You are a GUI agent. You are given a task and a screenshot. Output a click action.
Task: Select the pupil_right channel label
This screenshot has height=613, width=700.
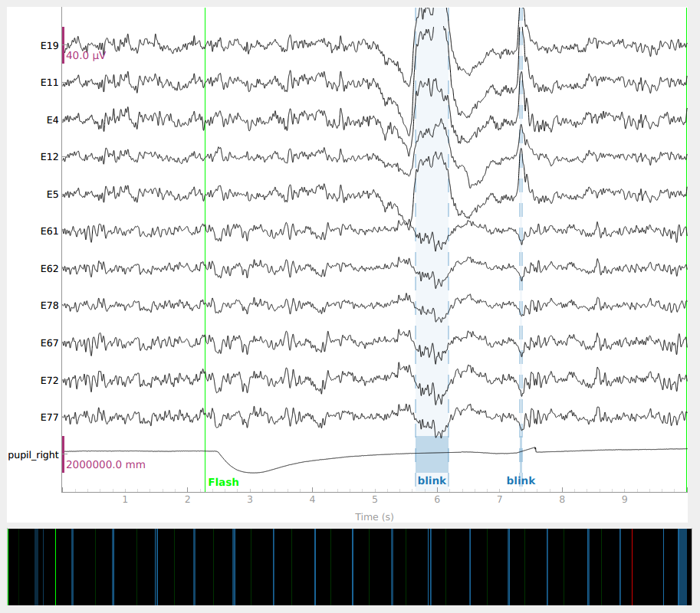point(33,454)
